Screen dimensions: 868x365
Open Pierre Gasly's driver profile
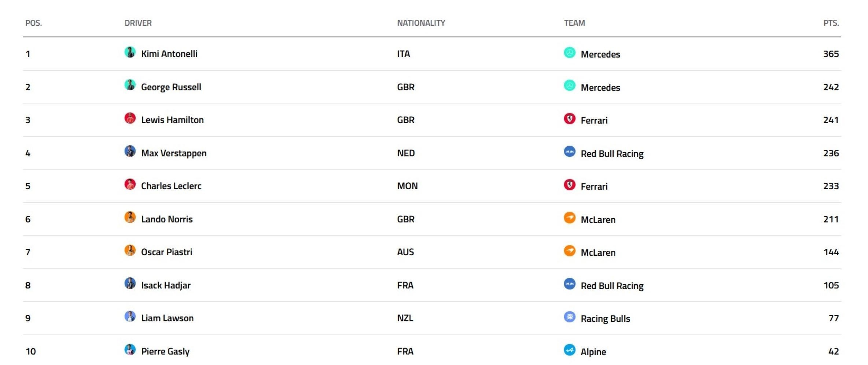(x=165, y=351)
